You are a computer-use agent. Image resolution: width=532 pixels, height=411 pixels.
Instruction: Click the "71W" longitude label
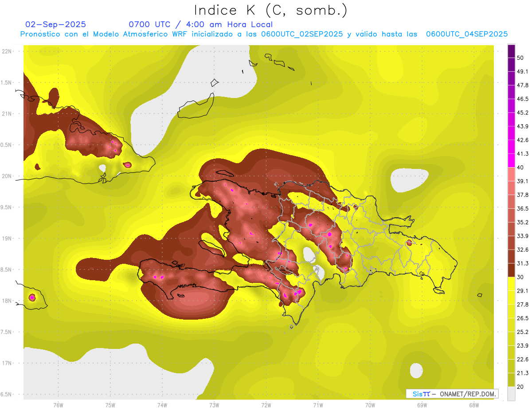pos(318,405)
